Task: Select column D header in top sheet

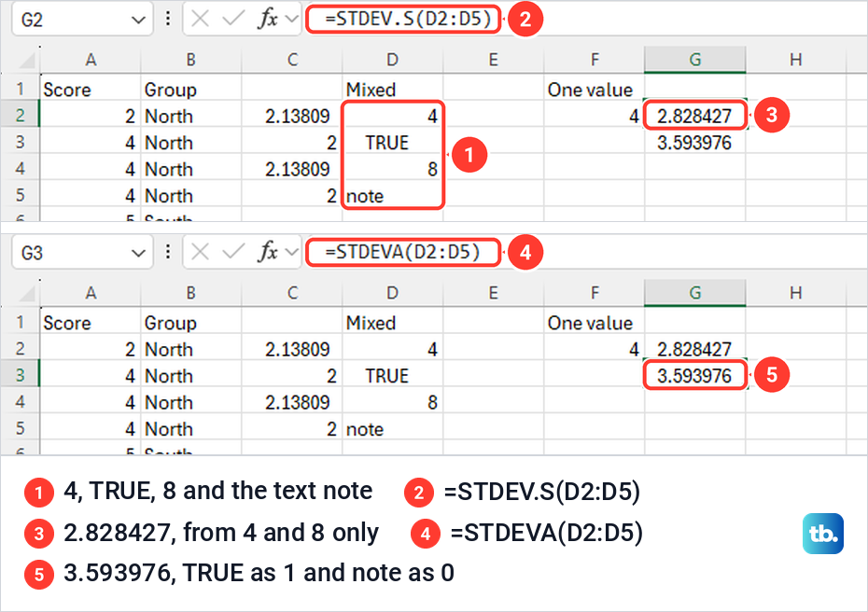Action: [393, 60]
